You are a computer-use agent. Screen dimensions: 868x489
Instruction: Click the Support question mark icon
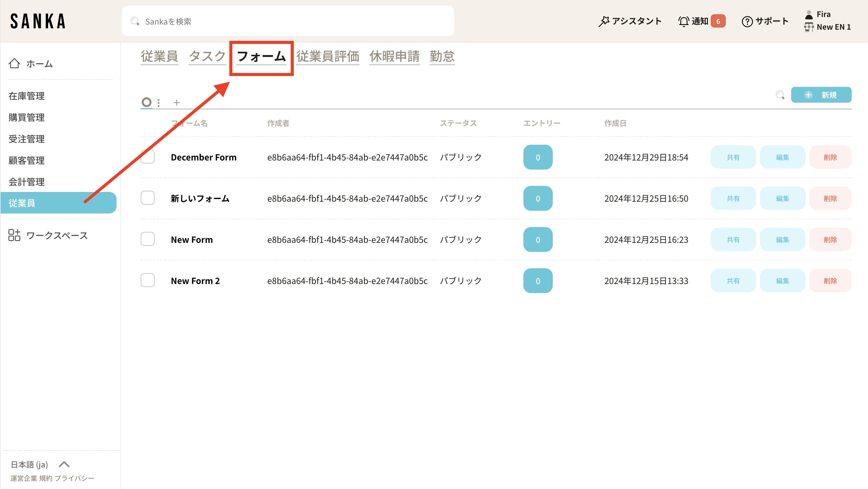coord(747,21)
